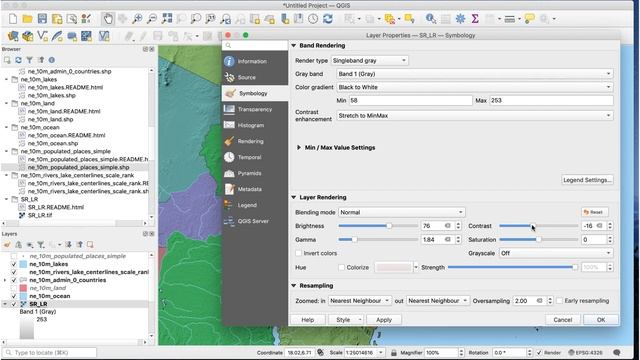This screenshot has height=360, width=640.
Task: Click the Zoom Out magnifier tool
Action: point(152,19)
